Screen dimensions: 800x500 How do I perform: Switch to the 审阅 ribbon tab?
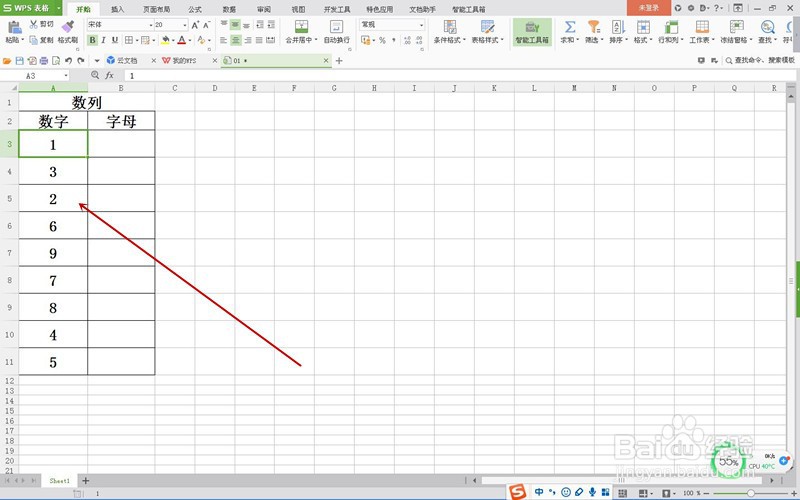(x=264, y=9)
